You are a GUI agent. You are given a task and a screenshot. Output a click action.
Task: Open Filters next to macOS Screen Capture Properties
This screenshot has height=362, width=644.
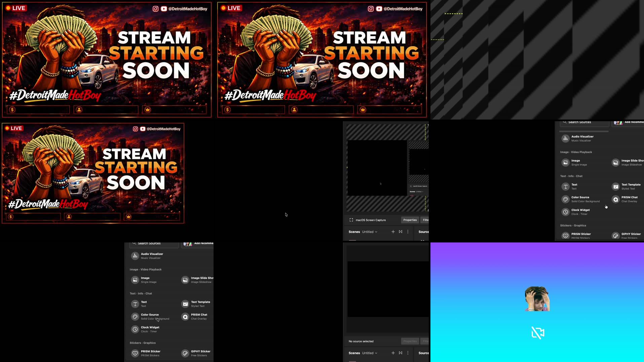pos(425,220)
